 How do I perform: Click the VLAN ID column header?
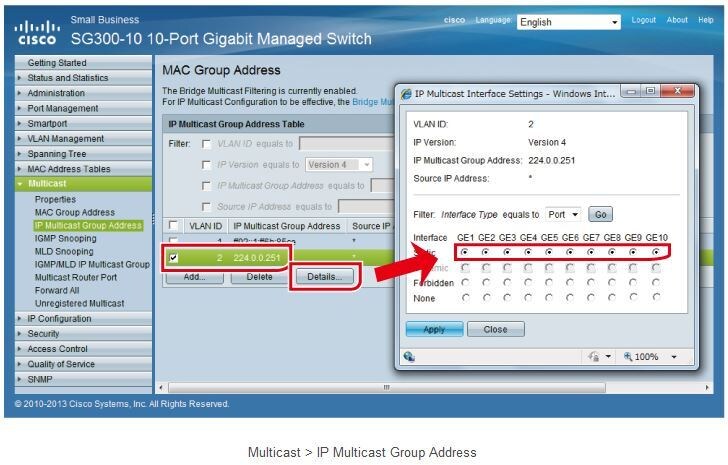pyautogui.click(x=205, y=226)
